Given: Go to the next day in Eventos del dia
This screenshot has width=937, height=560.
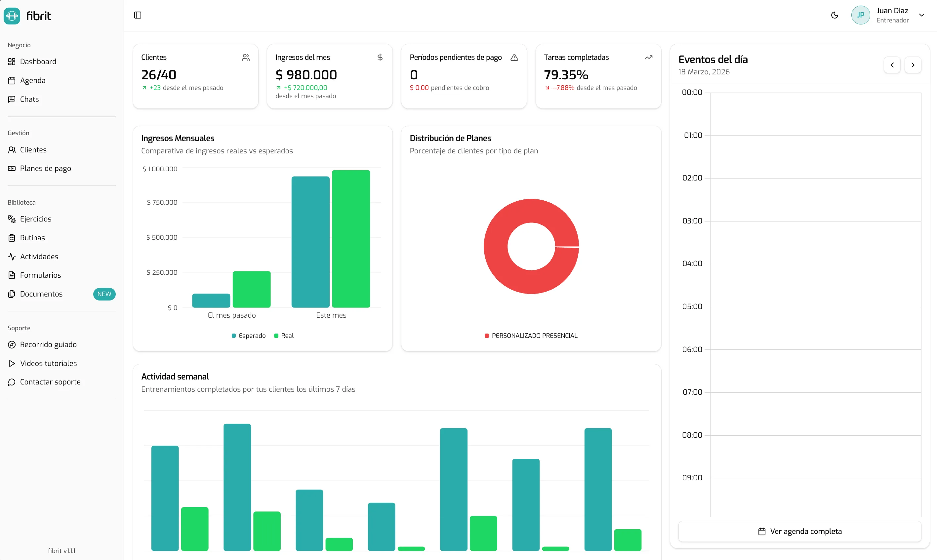Looking at the screenshot, I should [913, 64].
